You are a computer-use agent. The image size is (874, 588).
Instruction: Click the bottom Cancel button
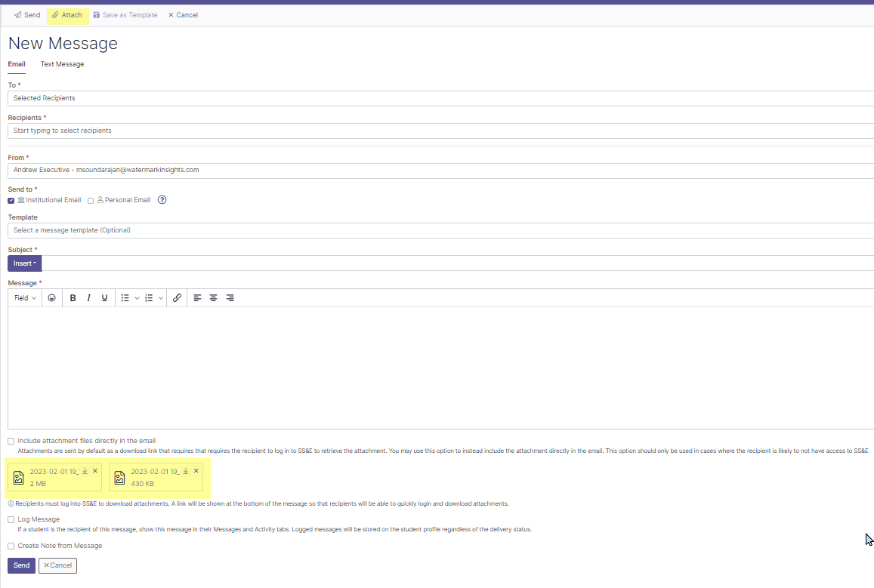[x=57, y=565]
